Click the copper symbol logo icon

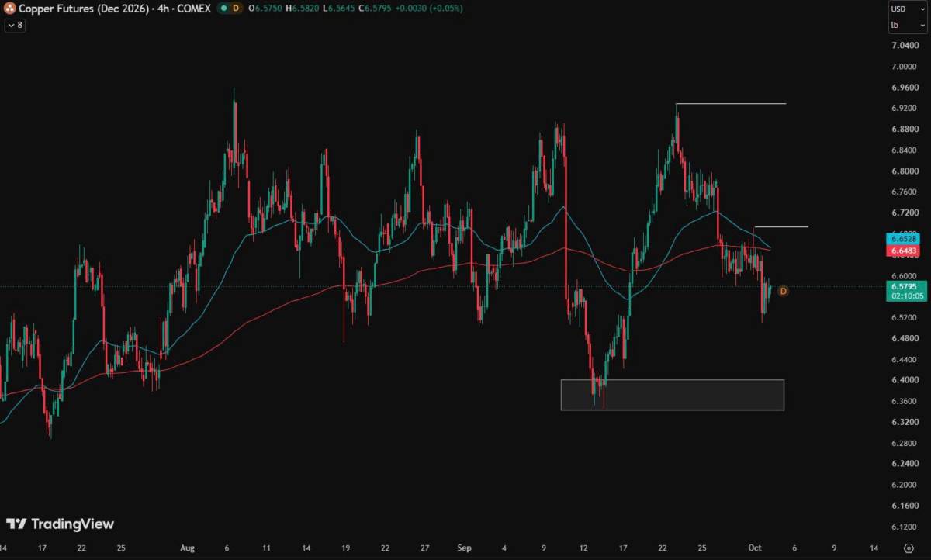[x=11, y=9]
